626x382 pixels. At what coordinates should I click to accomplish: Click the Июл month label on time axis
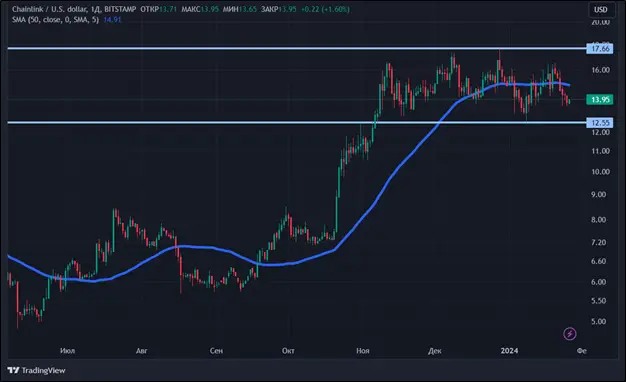pos(67,350)
